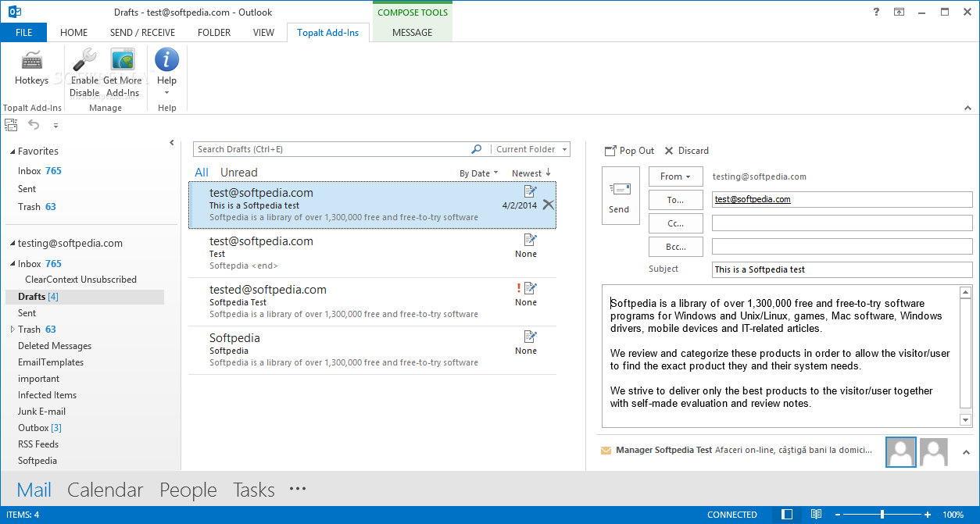Open the navigation options ellipsis

click(298, 489)
